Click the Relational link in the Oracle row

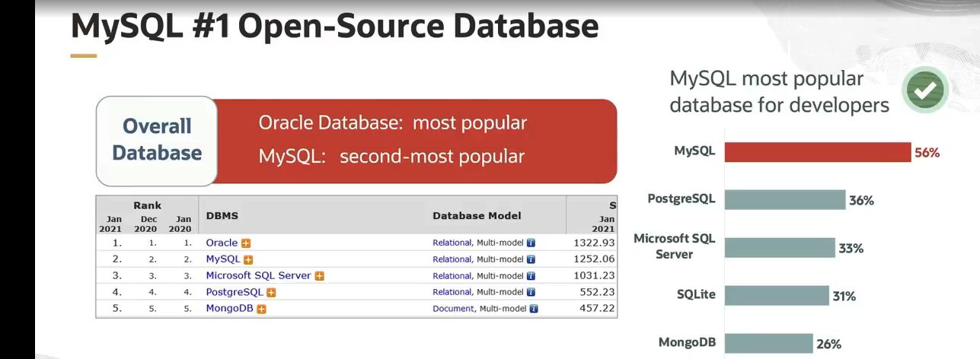click(x=452, y=243)
